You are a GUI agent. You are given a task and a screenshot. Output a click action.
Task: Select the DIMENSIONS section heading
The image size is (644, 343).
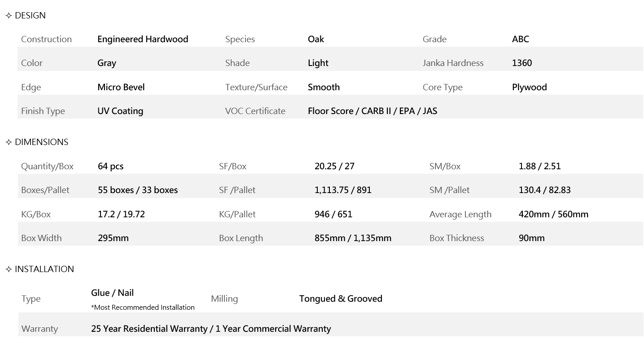(x=41, y=142)
